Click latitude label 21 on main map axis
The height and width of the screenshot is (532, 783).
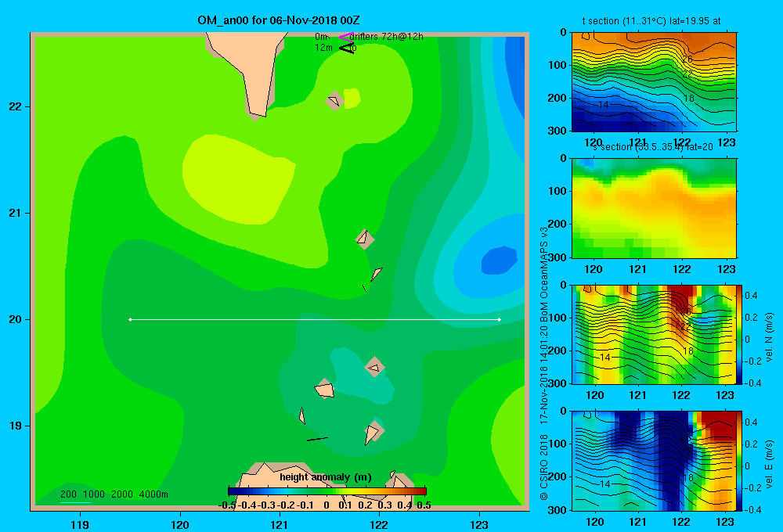tap(16, 213)
